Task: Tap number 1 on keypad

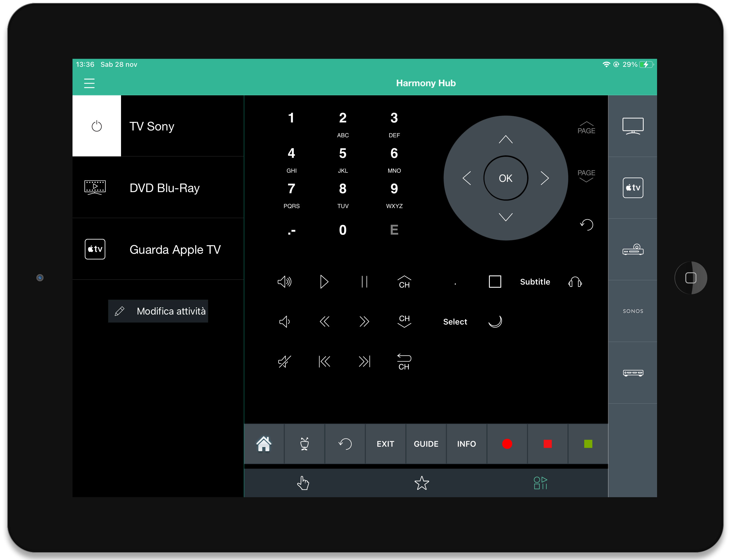Action: coord(291,118)
